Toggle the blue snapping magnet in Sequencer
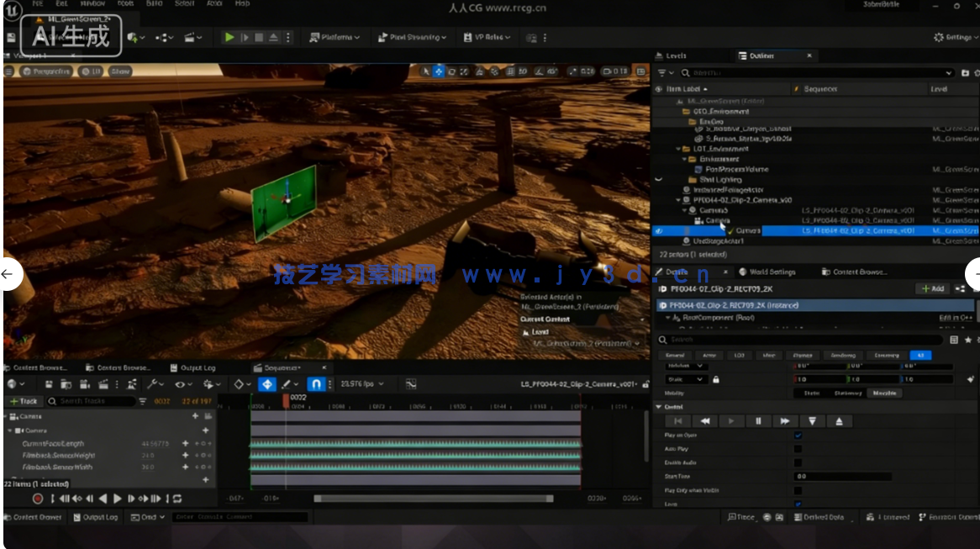The height and width of the screenshot is (549, 980). coord(317,384)
